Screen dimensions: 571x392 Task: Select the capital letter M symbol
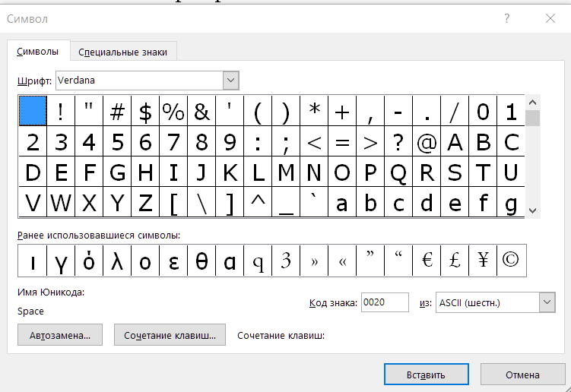point(286,172)
